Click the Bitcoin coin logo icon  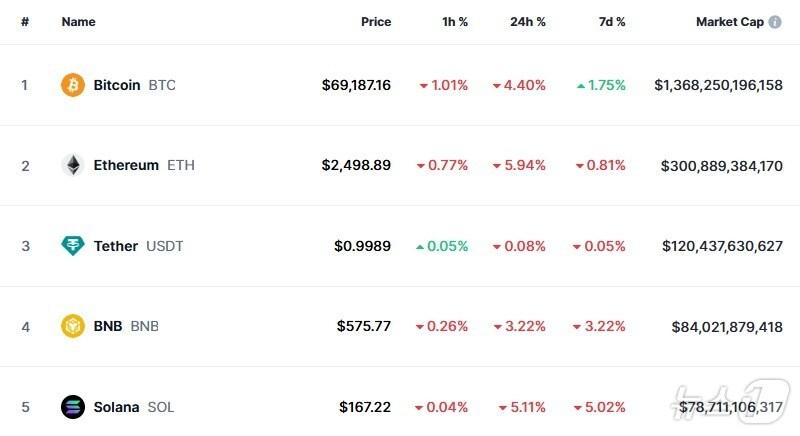(x=73, y=85)
